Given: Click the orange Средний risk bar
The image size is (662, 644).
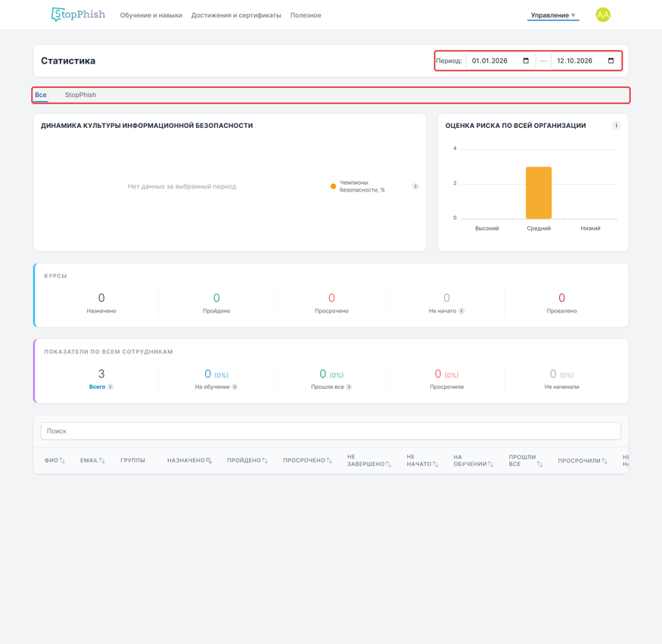Looking at the screenshot, I should pos(538,192).
